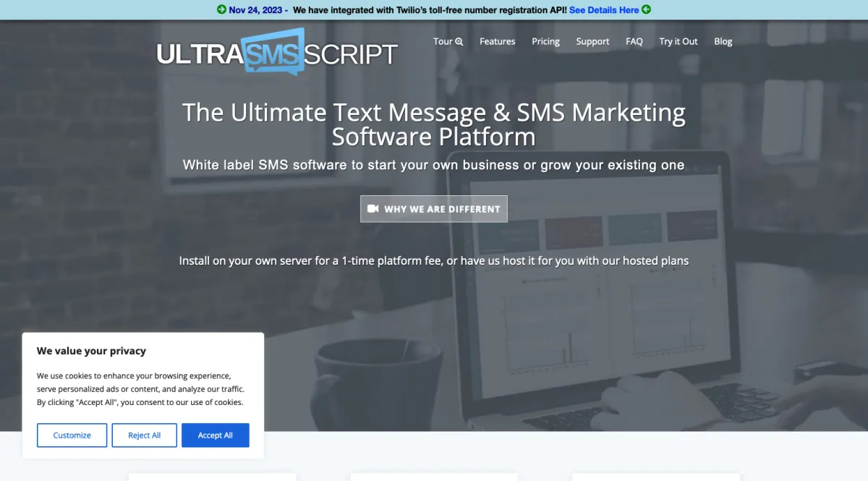Image resolution: width=868 pixels, height=481 pixels.
Task: Click the video camera icon on Why We Are Different
Action: (373, 208)
